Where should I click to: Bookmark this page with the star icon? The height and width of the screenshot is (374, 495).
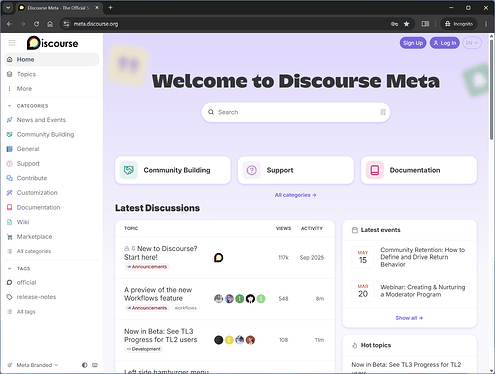click(406, 24)
